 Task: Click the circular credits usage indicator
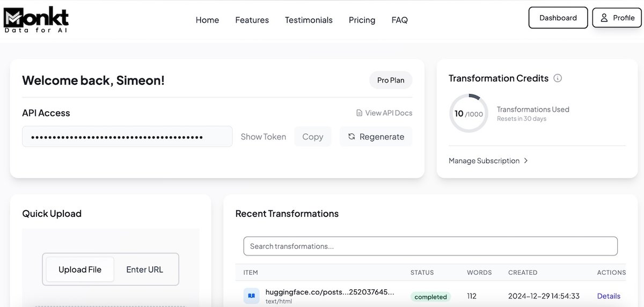point(469,113)
